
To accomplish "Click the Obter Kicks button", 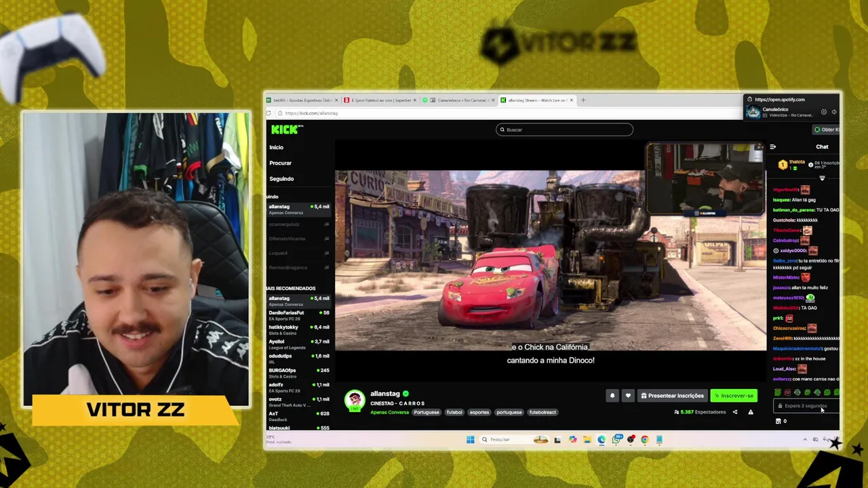I will 827,129.
